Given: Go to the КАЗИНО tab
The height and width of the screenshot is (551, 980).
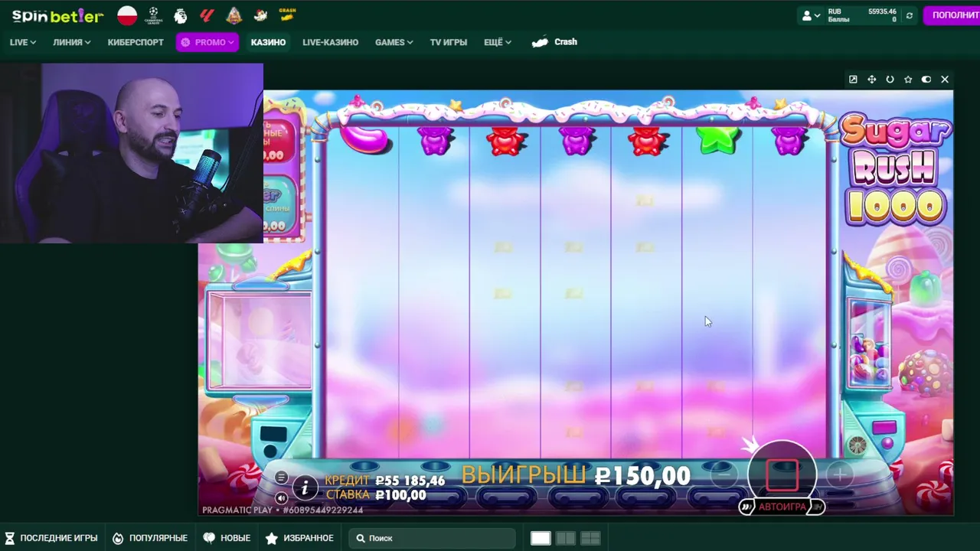Looking at the screenshot, I should click(268, 42).
